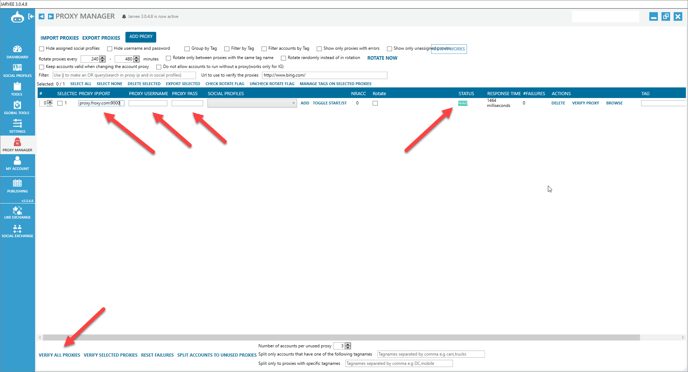The width and height of the screenshot is (688, 372).
Task: Enable Group by Tag checkbox
Action: click(187, 49)
